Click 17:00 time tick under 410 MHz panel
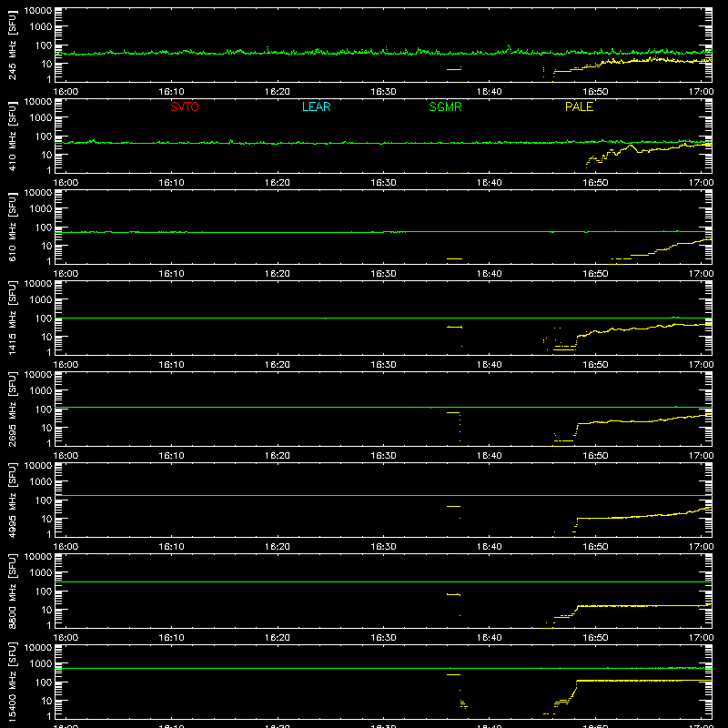This screenshot has width=728, height=728. click(701, 183)
